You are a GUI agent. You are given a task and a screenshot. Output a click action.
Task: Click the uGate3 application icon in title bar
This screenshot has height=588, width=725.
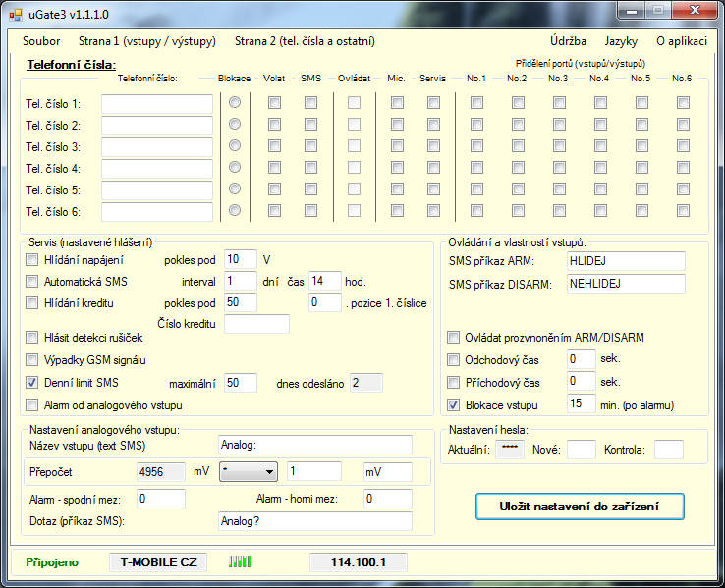click(16, 15)
